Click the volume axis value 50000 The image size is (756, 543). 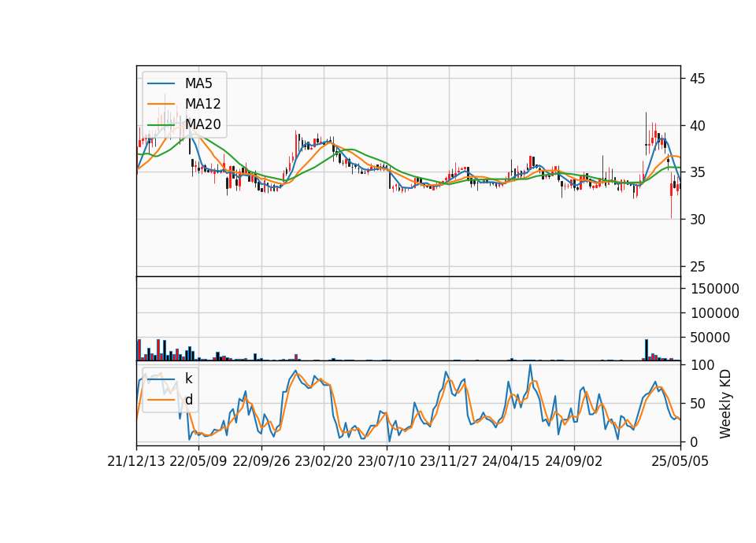(x=710, y=338)
